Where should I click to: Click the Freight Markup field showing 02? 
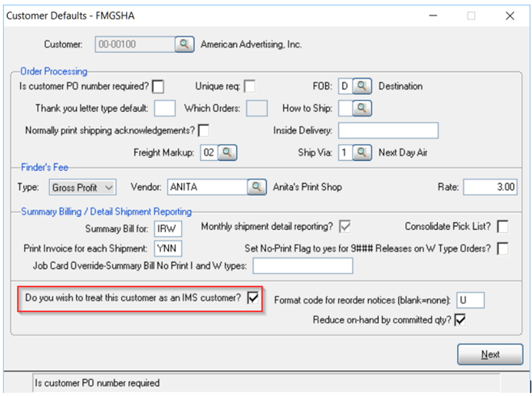click(x=209, y=153)
